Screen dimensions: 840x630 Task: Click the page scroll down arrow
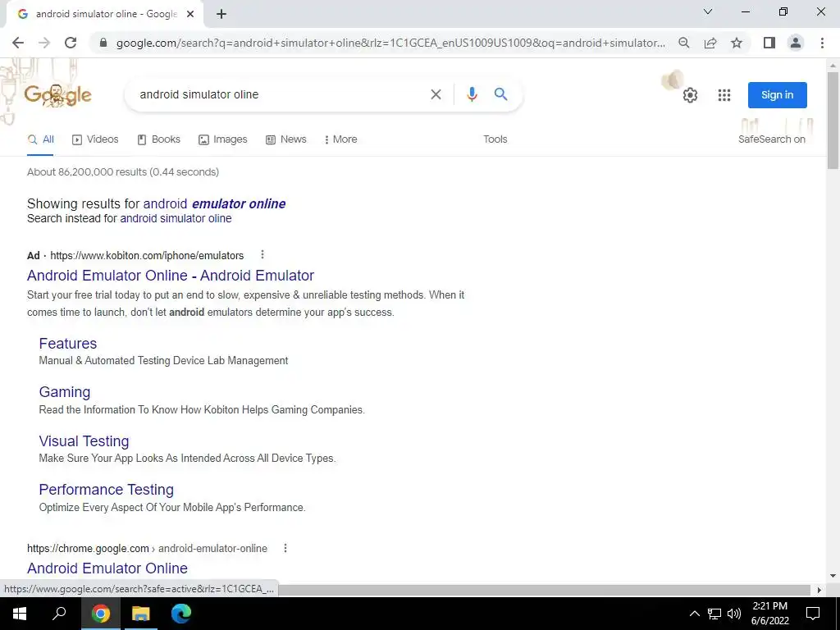tap(833, 576)
